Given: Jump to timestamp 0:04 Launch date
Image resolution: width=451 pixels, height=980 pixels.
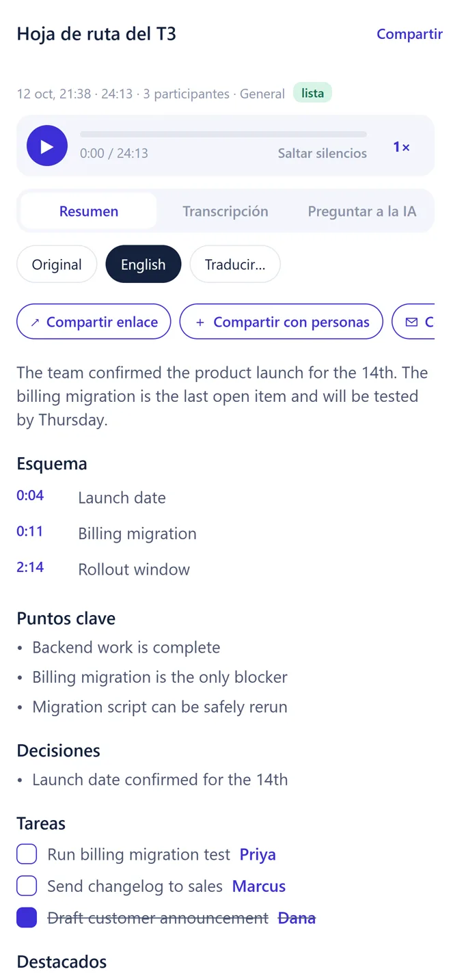Looking at the screenshot, I should coord(30,495).
